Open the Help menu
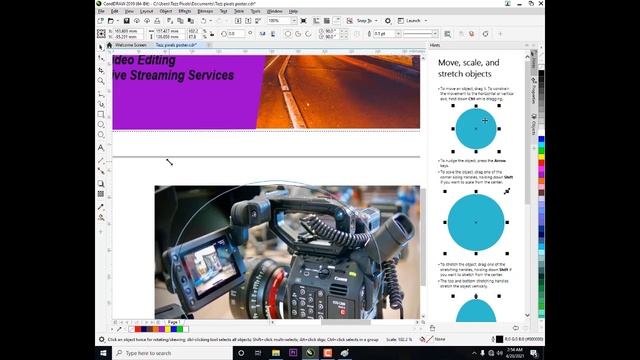This screenshot has width=640, height=360. pos(293,11)
